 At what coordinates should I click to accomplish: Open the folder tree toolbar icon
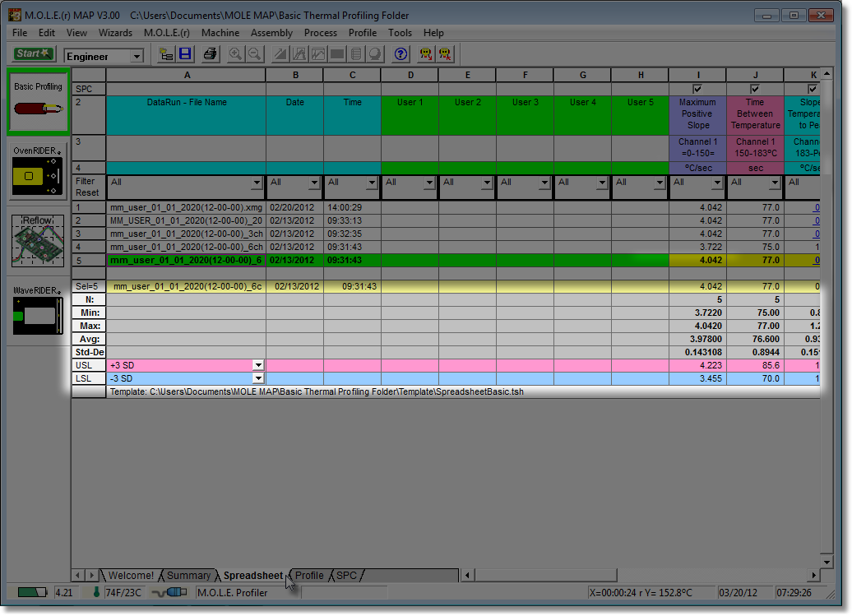[166, 54]
